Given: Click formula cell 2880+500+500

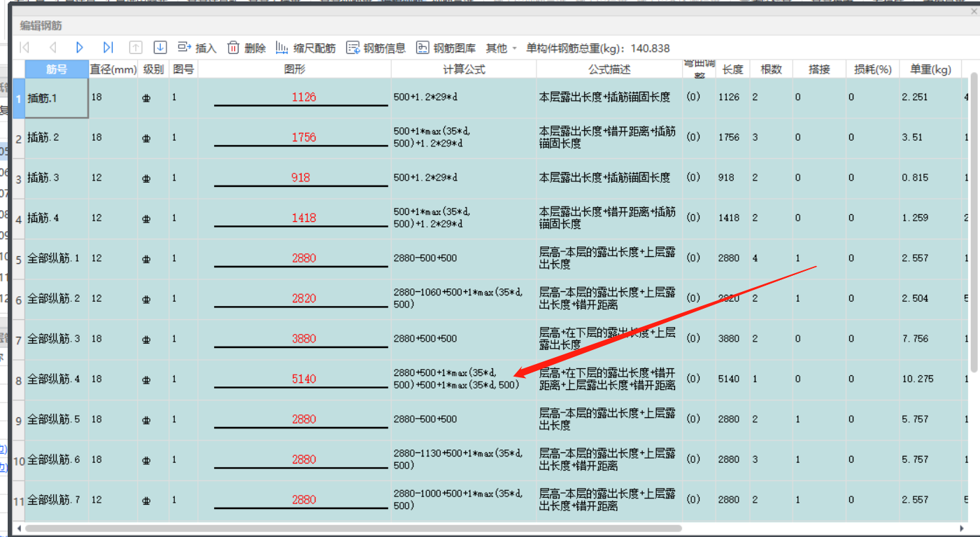Looking at the screenshot, I should click(464, 339).
